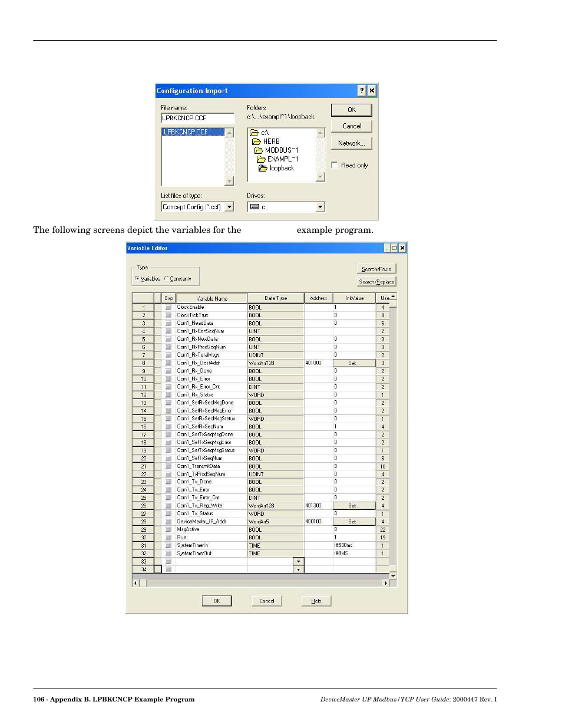Click the table scroll-down arrow in Variable Editor
562x728 pixels.
[393, 575]
